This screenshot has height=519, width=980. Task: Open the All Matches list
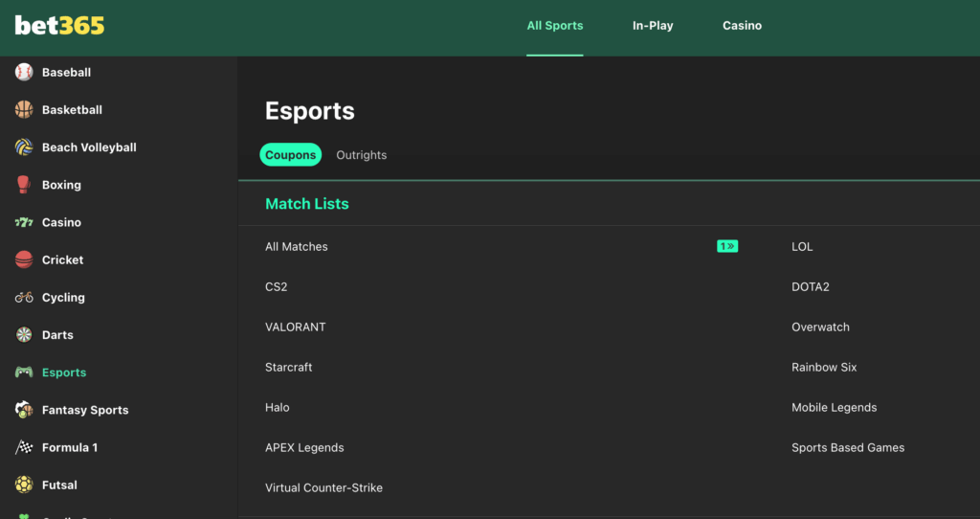click(297, 246)
